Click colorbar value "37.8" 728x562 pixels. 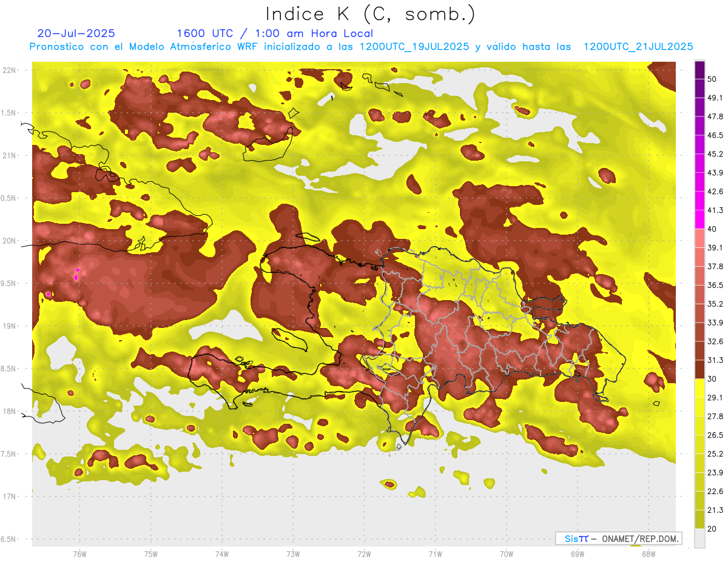click(715, 267)
